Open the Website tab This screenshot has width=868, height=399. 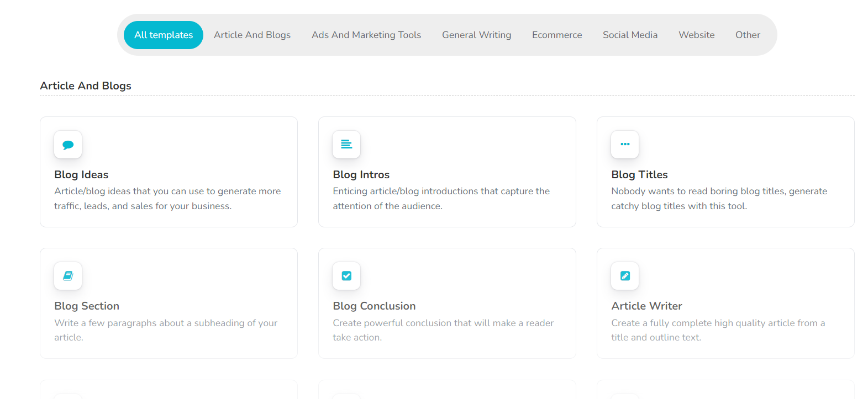click(696, 35)
